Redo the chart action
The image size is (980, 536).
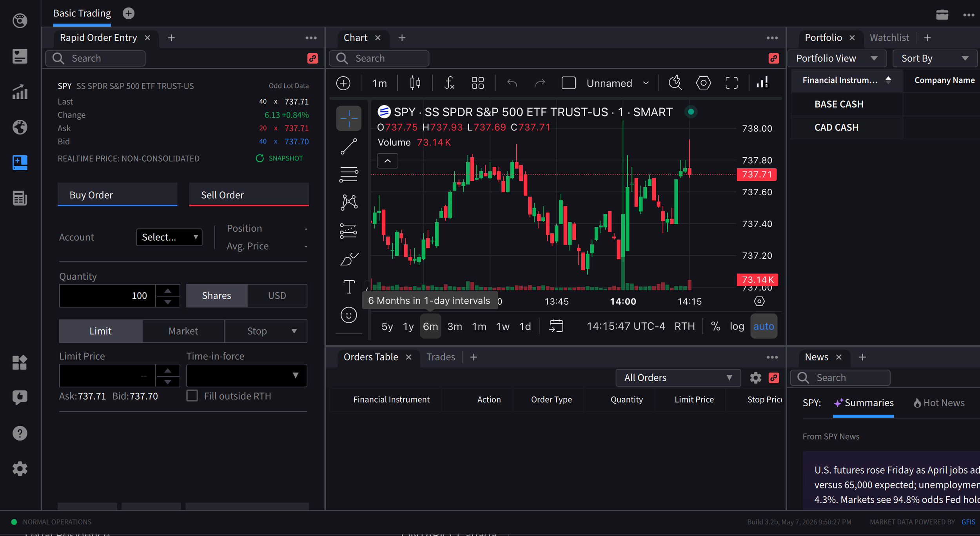540,83
